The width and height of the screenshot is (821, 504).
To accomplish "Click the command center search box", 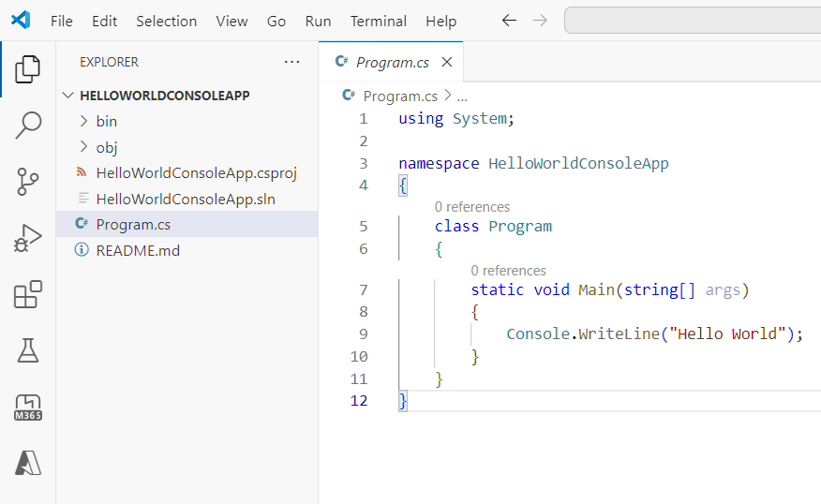I will tap(692, 21).
